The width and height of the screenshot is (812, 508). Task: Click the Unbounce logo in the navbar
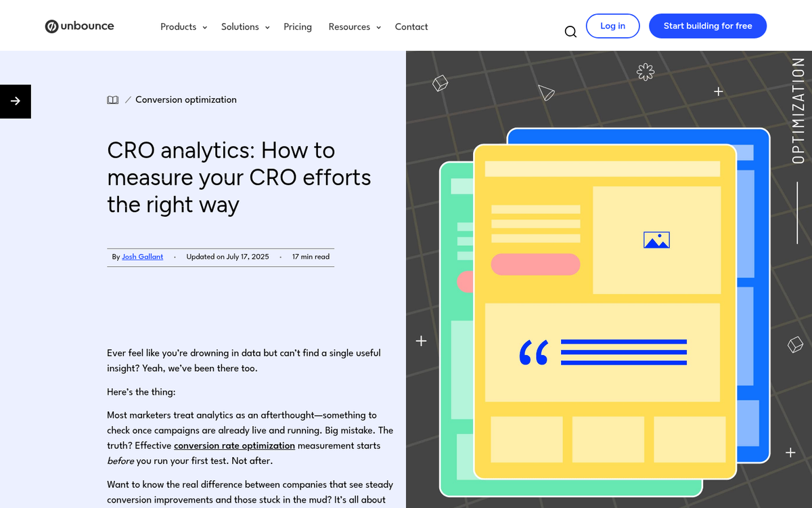click(79, 26)
